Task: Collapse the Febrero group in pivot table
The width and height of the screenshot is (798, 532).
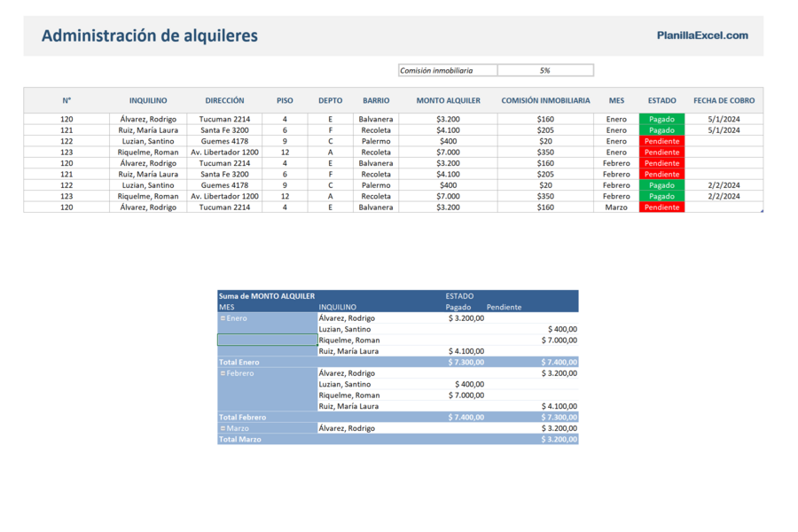Action: [223, 373]
